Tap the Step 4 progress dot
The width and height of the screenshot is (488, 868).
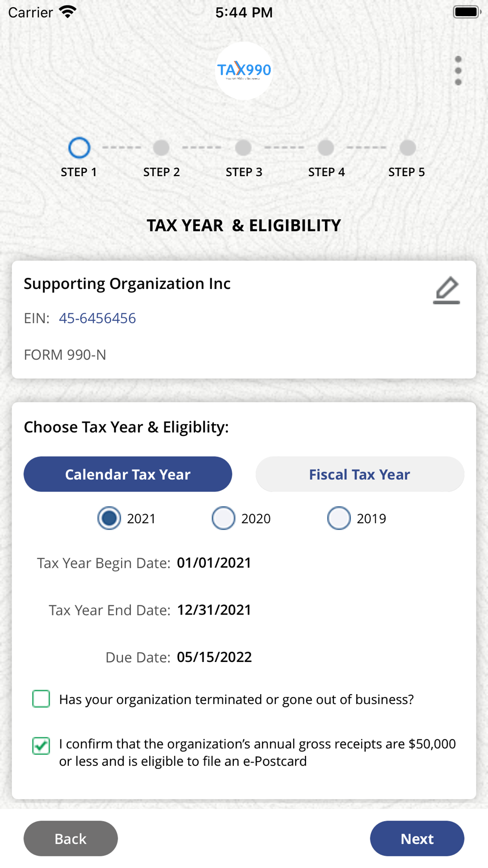326,147
